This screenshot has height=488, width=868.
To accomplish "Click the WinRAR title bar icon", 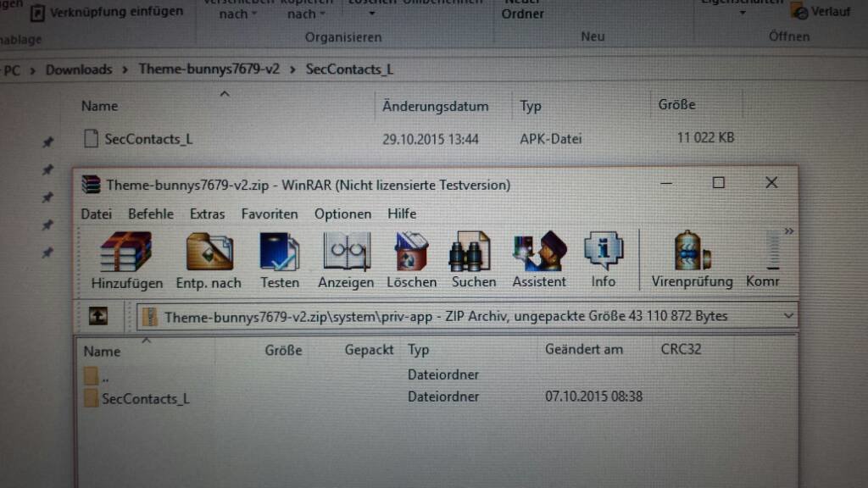I will (x=92, y=184).
